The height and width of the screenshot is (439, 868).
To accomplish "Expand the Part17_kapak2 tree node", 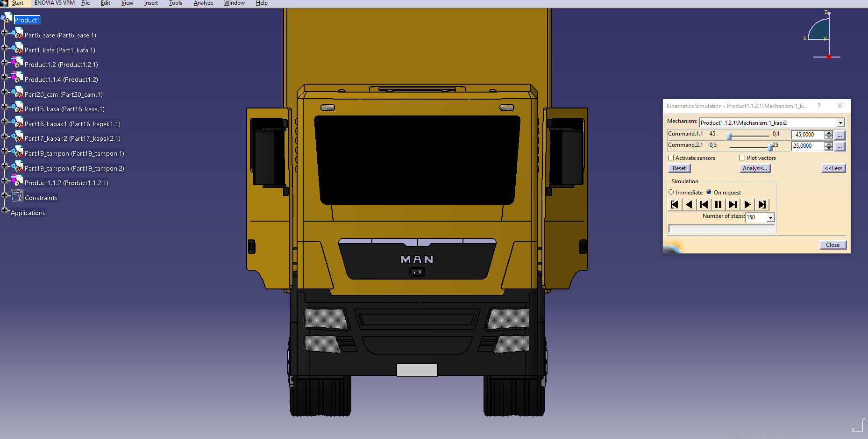I will click(x=5, y=136).
